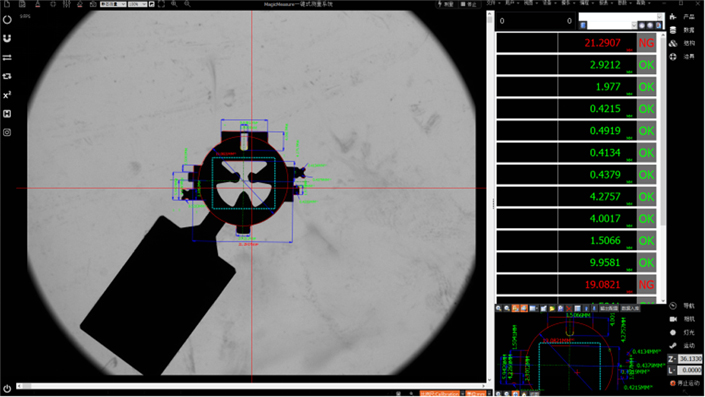The width and height of the screenshot is (705, 397).
Task: Toggle the orange highlighted view icon in drawing toolbar
Action: [x=515, y=308]
